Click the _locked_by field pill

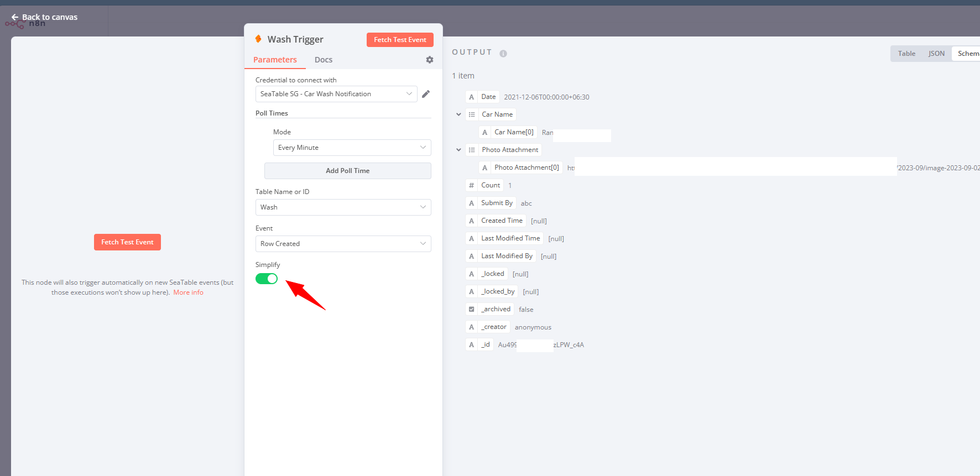(x=492, y=291)
